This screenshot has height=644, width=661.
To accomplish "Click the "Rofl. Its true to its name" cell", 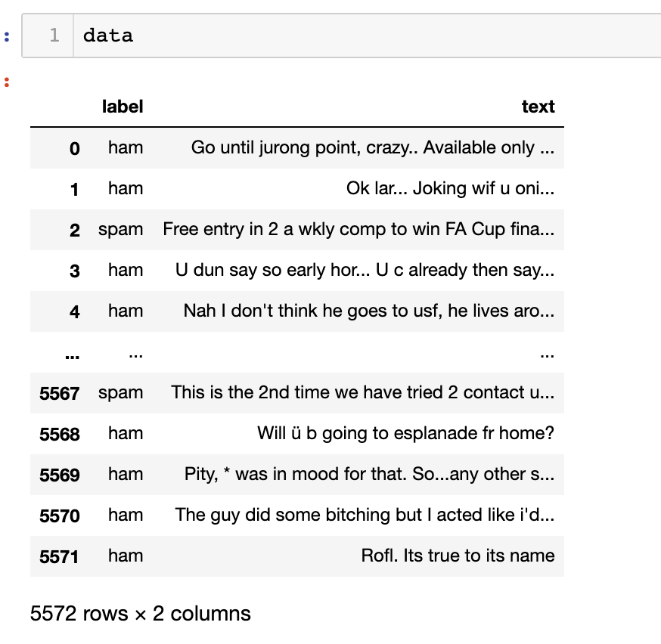I will coord(458,556).
